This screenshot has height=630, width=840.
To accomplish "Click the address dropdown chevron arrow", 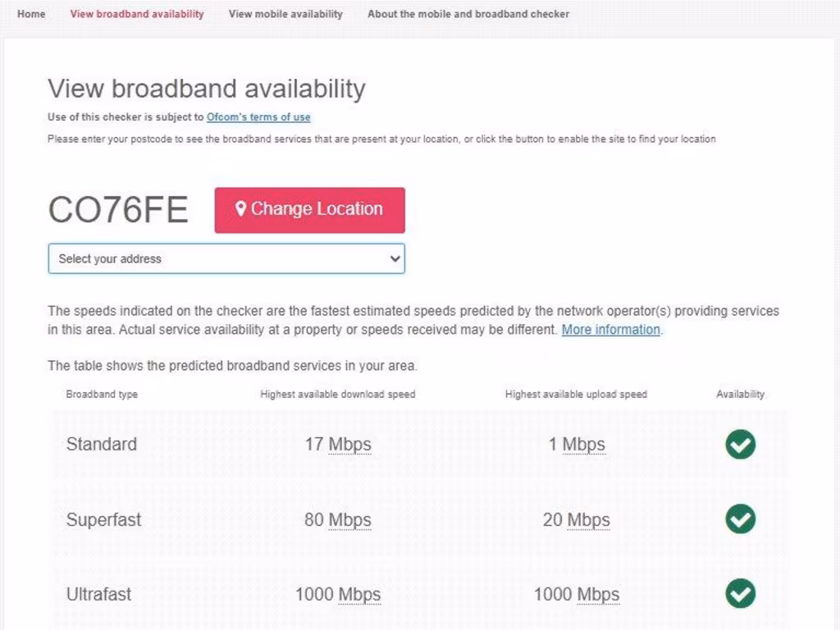I will (x=395, y=258).
